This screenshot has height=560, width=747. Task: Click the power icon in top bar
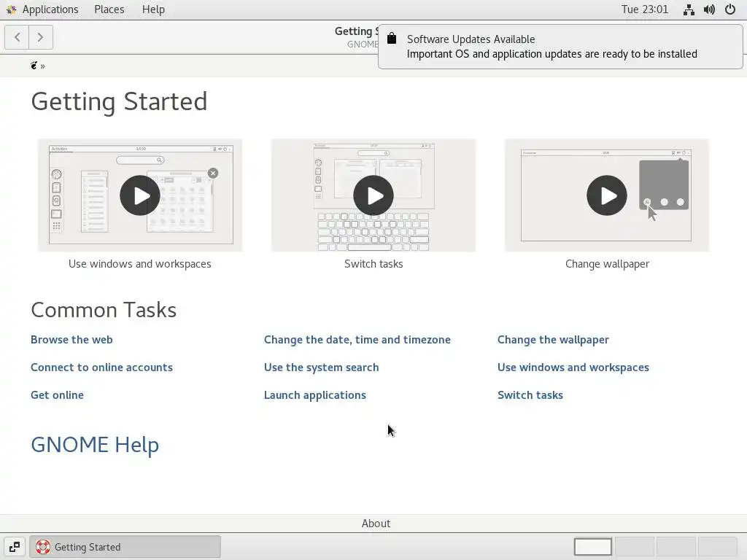(729, 9)
